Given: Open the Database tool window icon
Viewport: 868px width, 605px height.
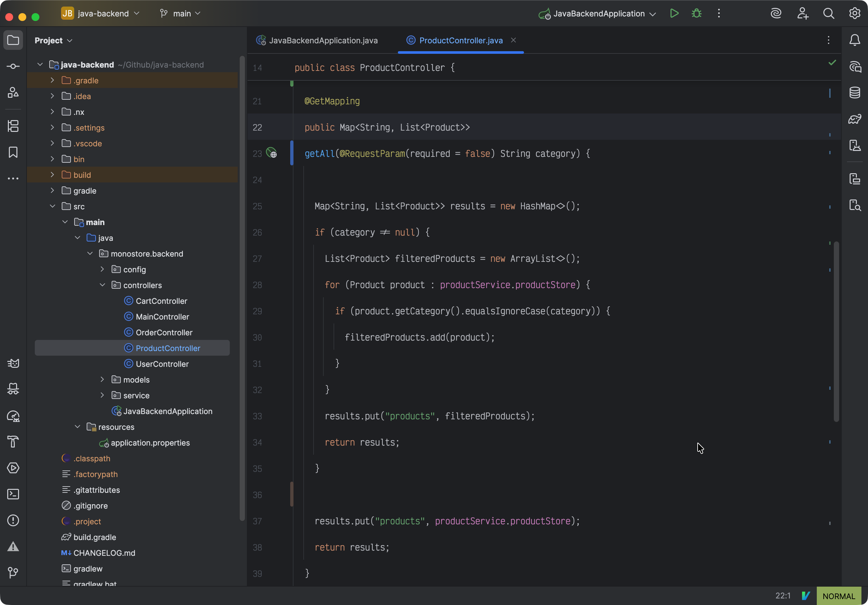Looking at the screenshot, I should coord(855,93).
